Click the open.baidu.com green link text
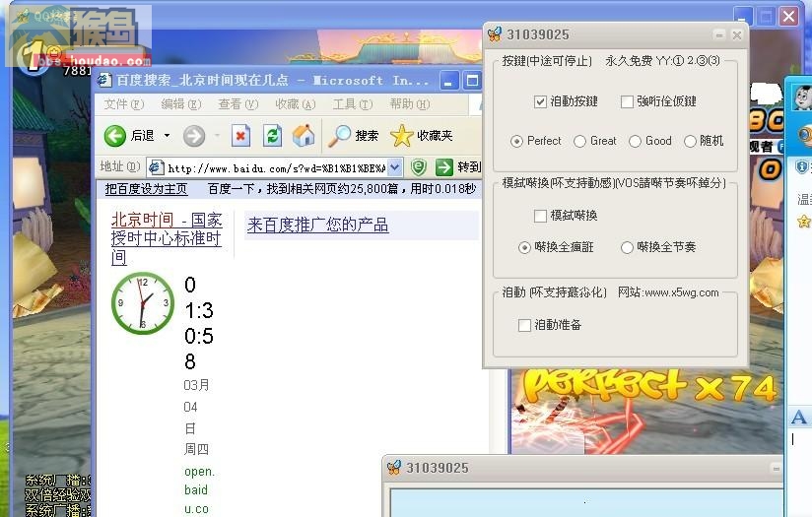 pos(199,490)
